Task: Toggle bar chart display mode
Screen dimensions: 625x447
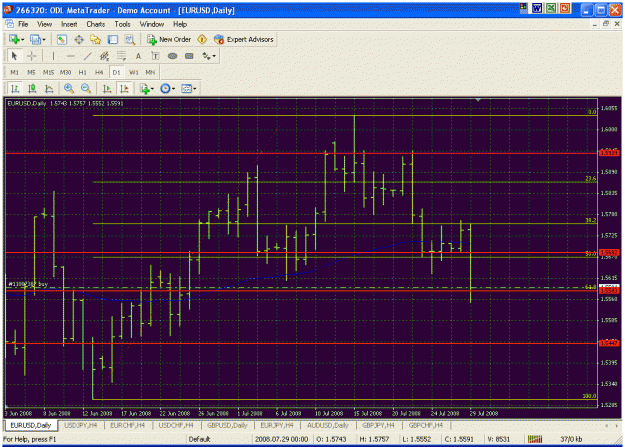Action: tap(15, 89)
